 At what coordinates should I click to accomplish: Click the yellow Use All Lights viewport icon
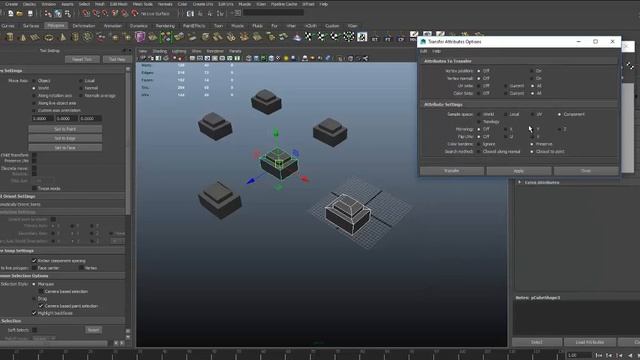[x=286, y=58]
